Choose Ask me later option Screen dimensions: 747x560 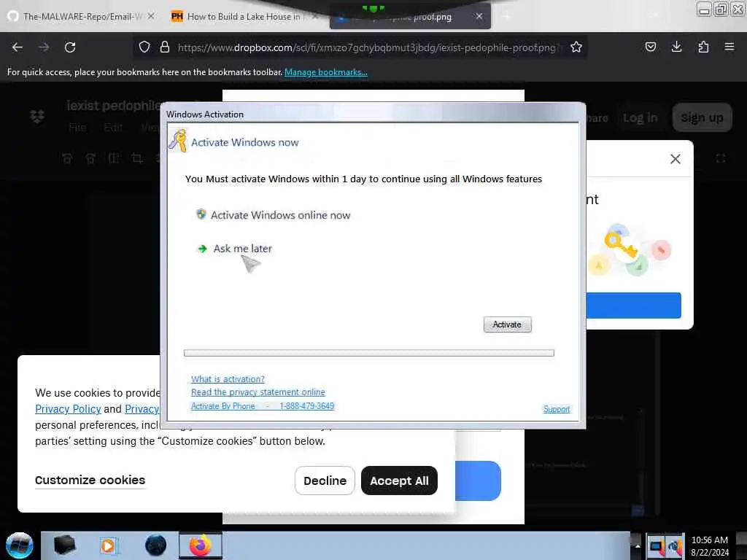242,249
